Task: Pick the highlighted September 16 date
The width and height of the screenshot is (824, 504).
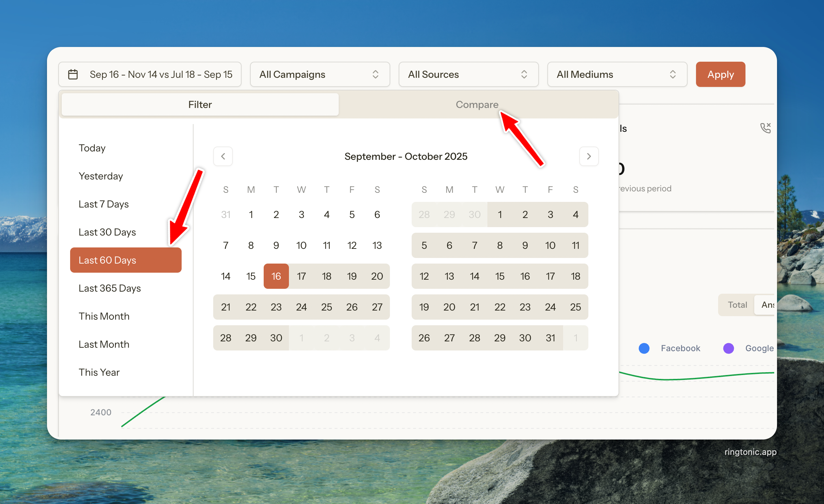Action: [x=276, y=276]
